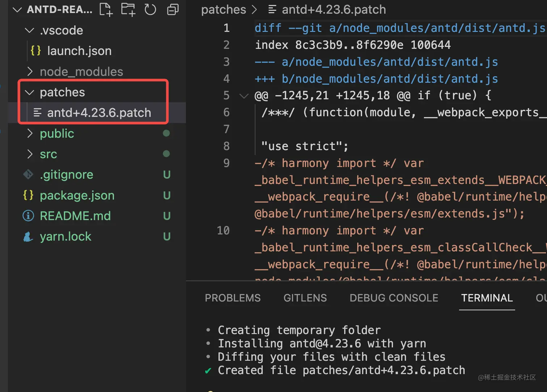Expand the node_modules folder
Screen dimensions: 547x392
click(30, 71)
